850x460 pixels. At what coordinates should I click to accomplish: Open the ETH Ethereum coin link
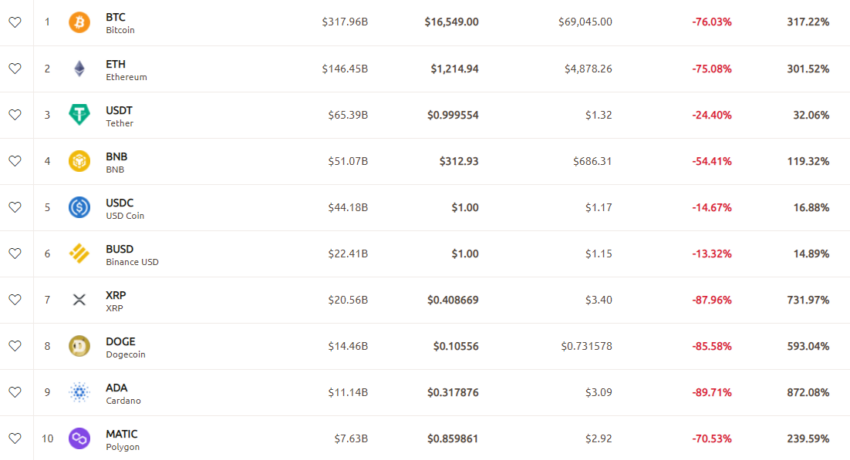pos(126,70)
